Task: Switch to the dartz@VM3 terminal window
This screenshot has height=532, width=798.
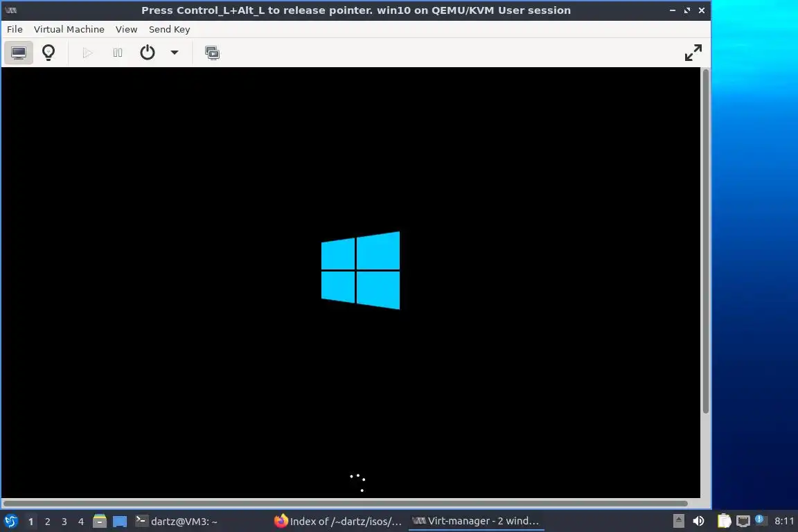Action: (177, 522)
